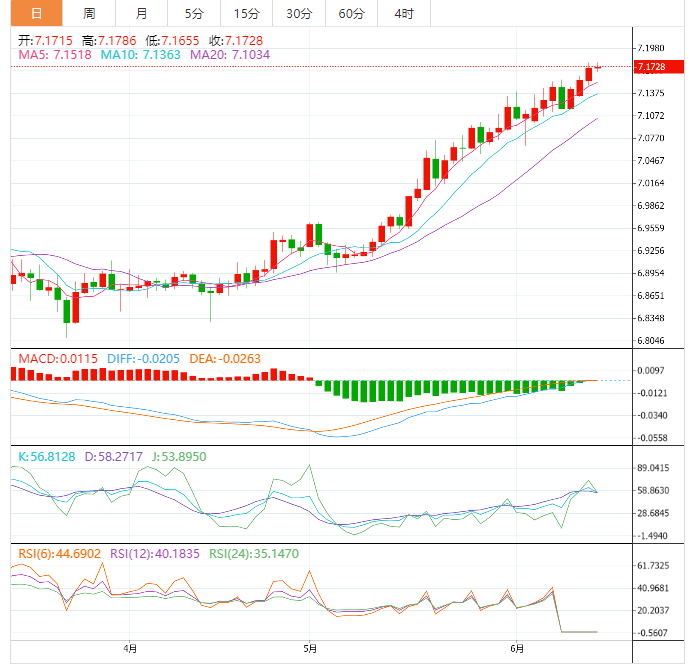
Task: Select the 30分 timeframe tab
Action: pos(298,13)
